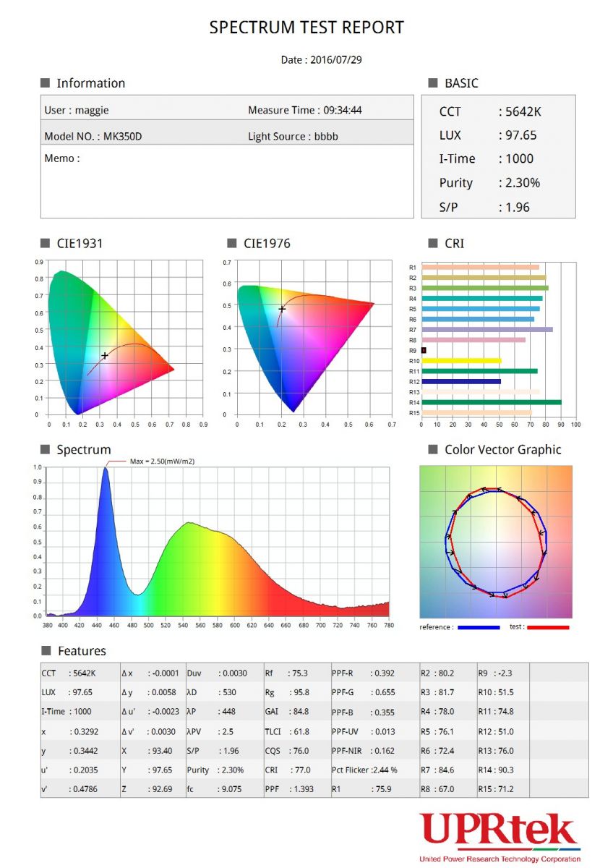Click the crosshair marker in CIE1931 chart

pyautogui.click(x=105, y=355)
